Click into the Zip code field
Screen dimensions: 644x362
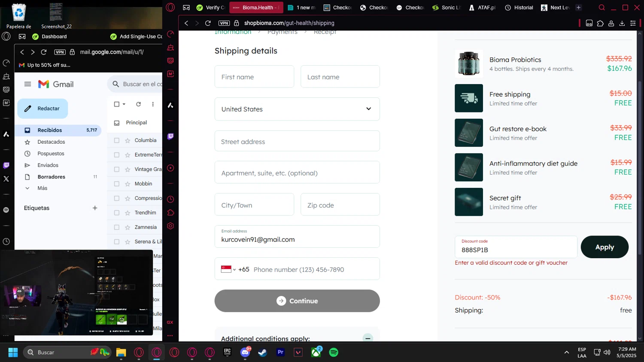pos(340,205)
